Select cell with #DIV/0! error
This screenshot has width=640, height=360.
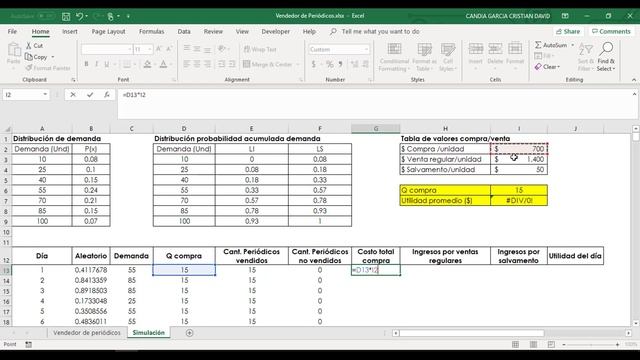pos(519,200)
